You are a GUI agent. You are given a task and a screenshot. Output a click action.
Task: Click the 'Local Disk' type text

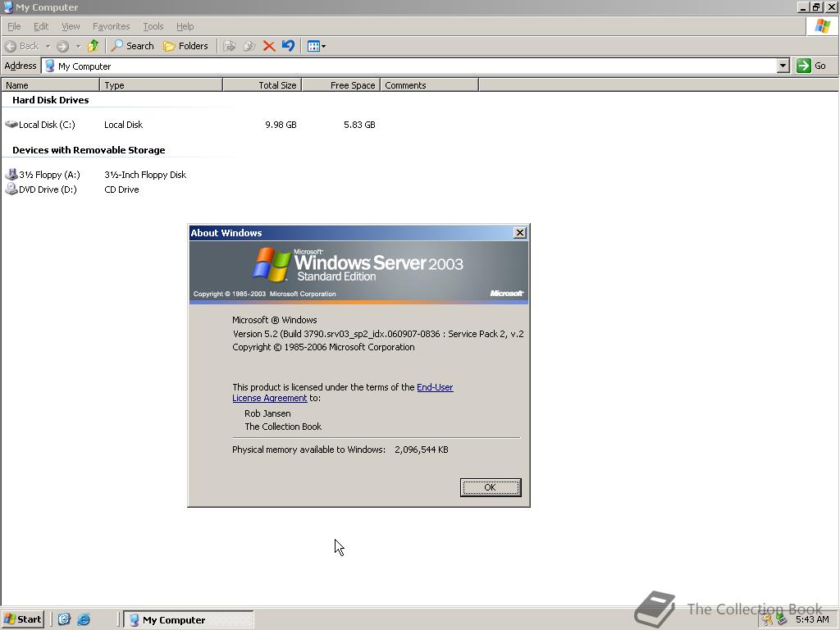pyautogui.click(x=123, y=125)
